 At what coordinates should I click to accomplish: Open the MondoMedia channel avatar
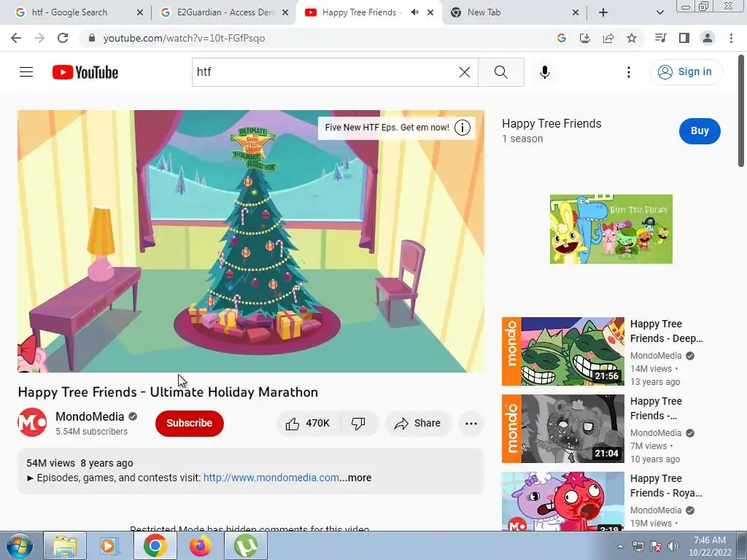pyautogui.click(x=32, y=422)
